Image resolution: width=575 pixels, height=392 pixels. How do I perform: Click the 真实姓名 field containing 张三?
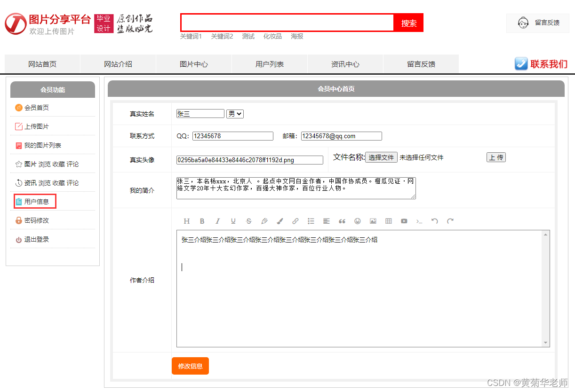point(200,114)
